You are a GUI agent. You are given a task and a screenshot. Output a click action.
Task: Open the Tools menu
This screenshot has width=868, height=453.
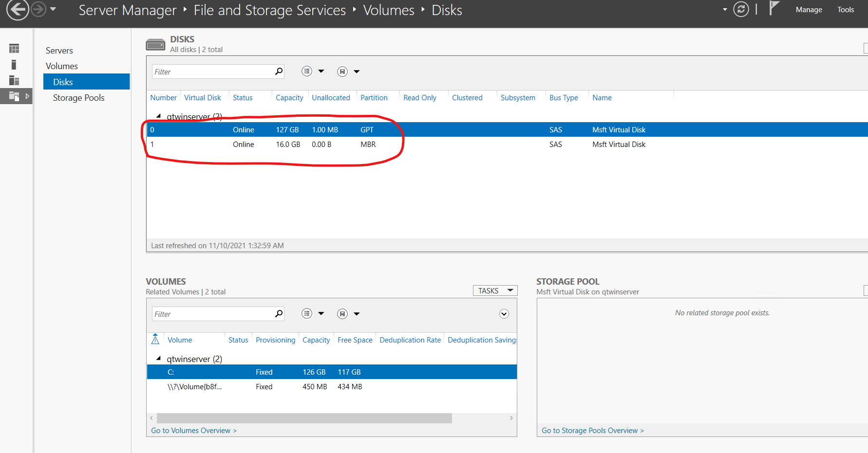[846, 9]
